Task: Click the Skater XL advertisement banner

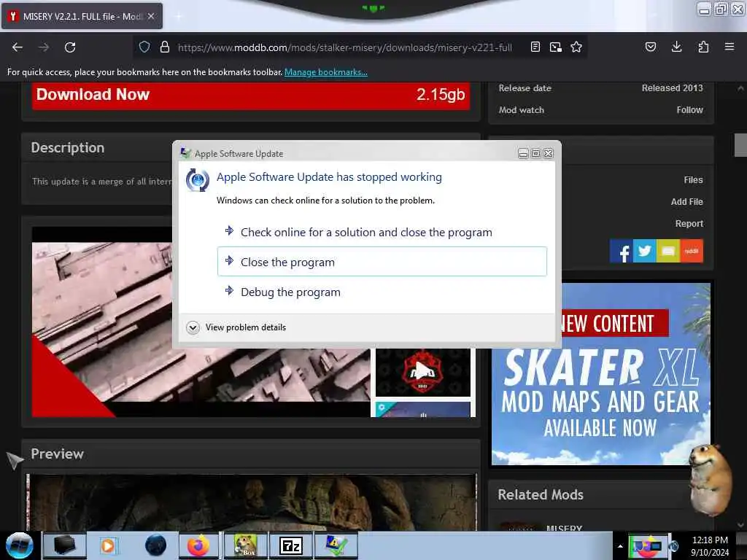Action: coord(601,374)
